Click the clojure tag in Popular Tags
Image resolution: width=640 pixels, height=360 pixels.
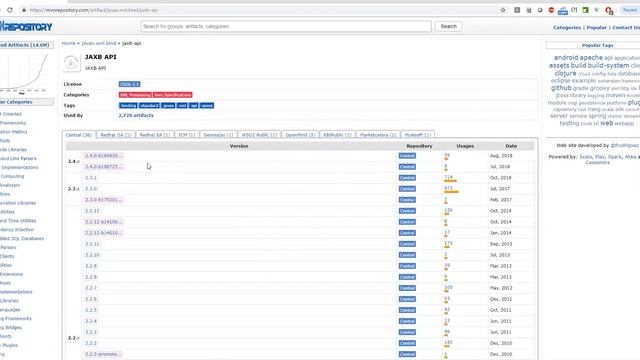pyautogui.click(x=565, y=73)
